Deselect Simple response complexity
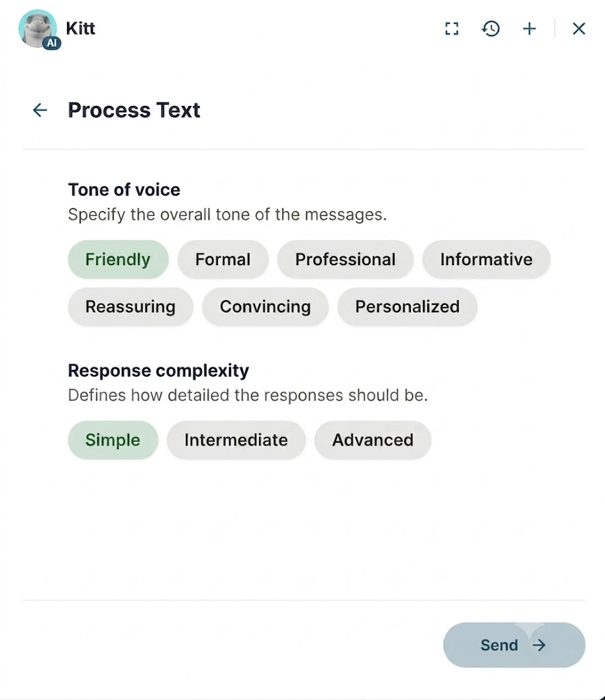Image resolution: width=605 pixels, height=700 pixels. pyautogui.click(x=113, y=440)
